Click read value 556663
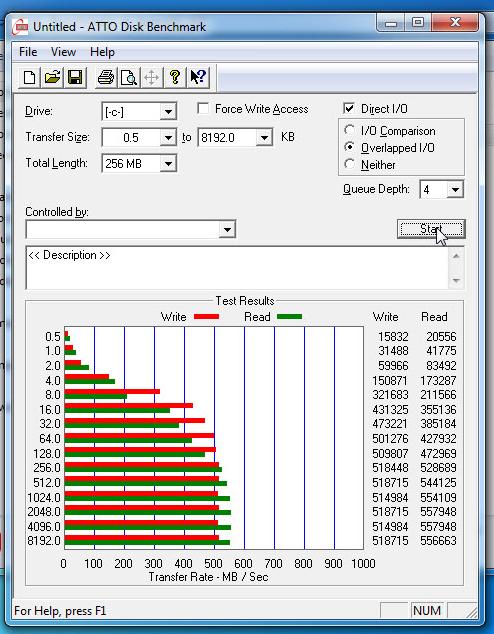The height and width of the screenshot is (634, 494). tap(439, 541)
